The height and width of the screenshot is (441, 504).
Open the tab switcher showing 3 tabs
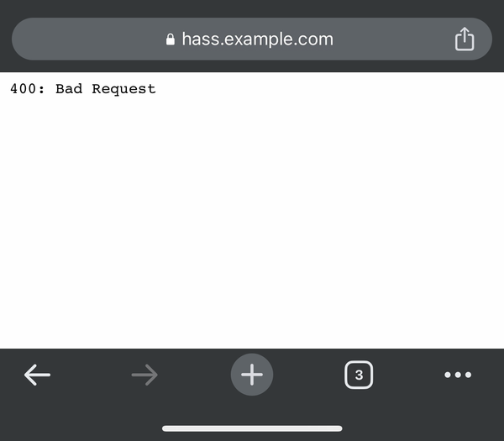click(359, 375)
